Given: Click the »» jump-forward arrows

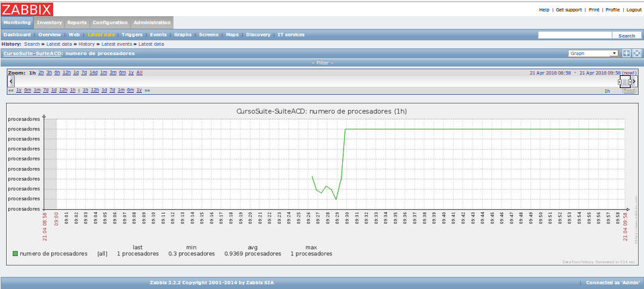Looking at the screenshot, I should point(147,90).
